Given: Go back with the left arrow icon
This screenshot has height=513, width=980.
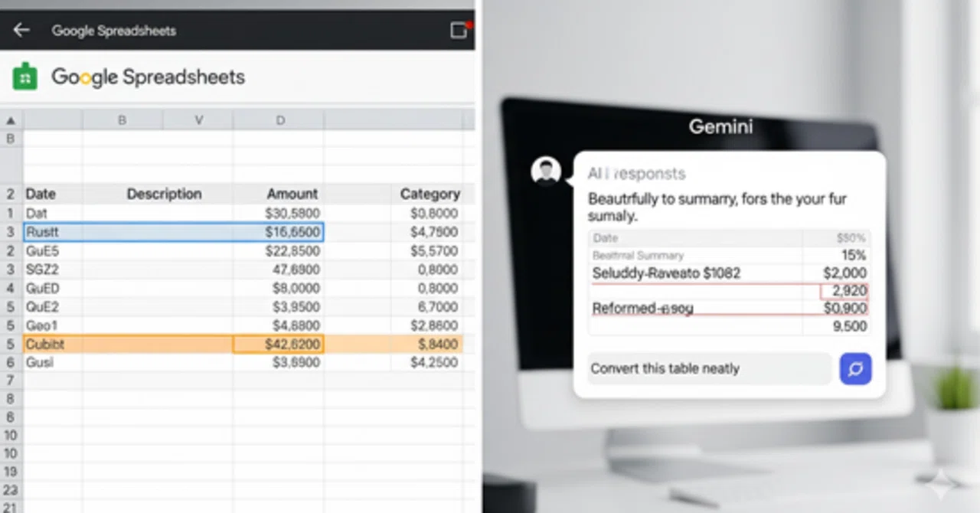Looking at the screenshot, I should pyautogui.click(x=21, y=30).
